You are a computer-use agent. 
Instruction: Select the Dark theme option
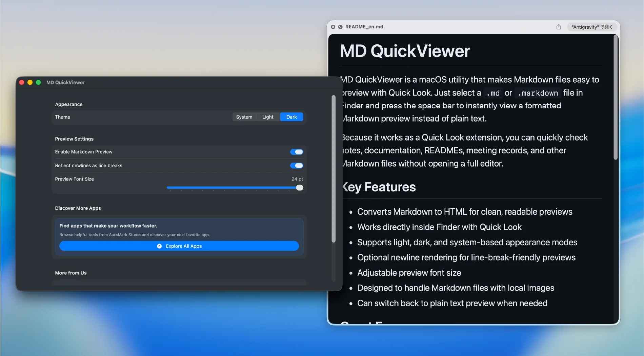[291, 117]
